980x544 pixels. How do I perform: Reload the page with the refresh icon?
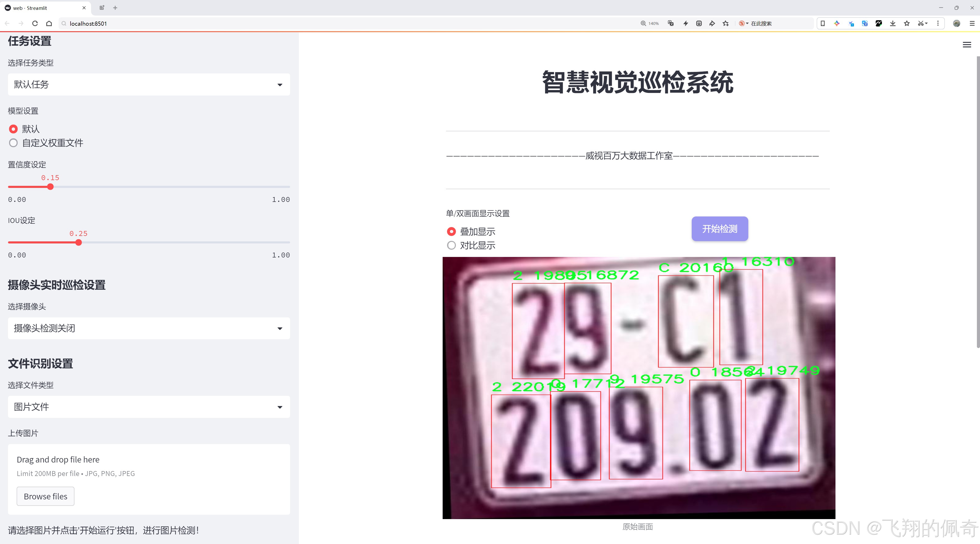click(35, 24)
